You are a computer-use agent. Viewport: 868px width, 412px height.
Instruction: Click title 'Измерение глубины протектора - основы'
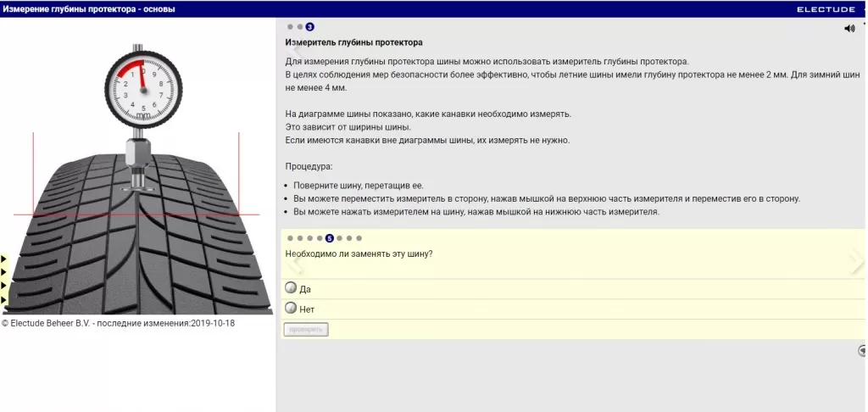(x=88, y=8)
